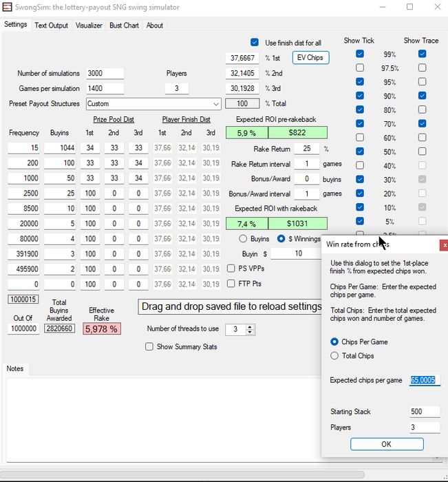Uncheck Show Tick for 99%

coord(360,54)
